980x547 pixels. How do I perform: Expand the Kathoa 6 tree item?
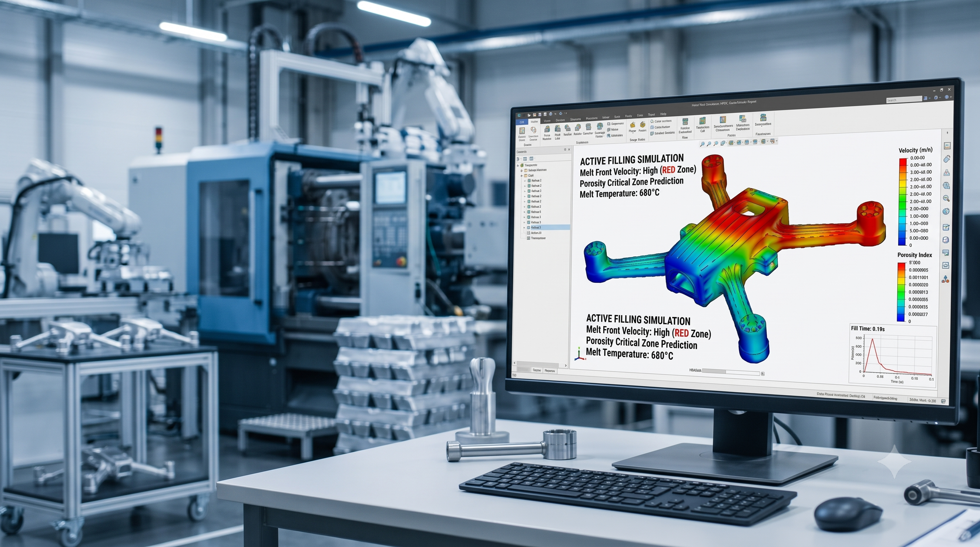coord(524,212)
